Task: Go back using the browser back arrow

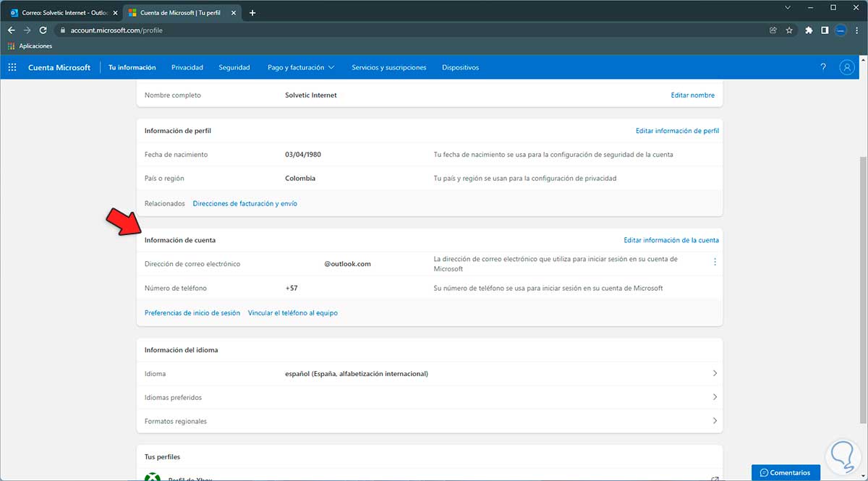Action: 12,30
